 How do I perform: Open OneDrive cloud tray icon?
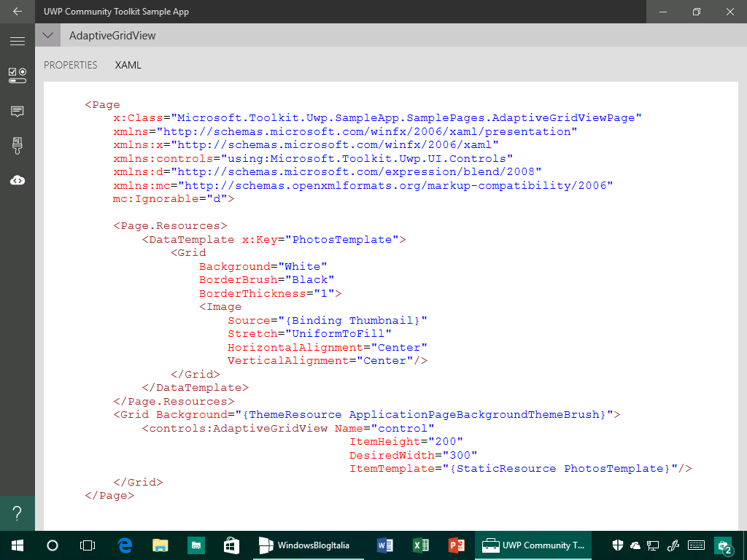click(635, 545)
